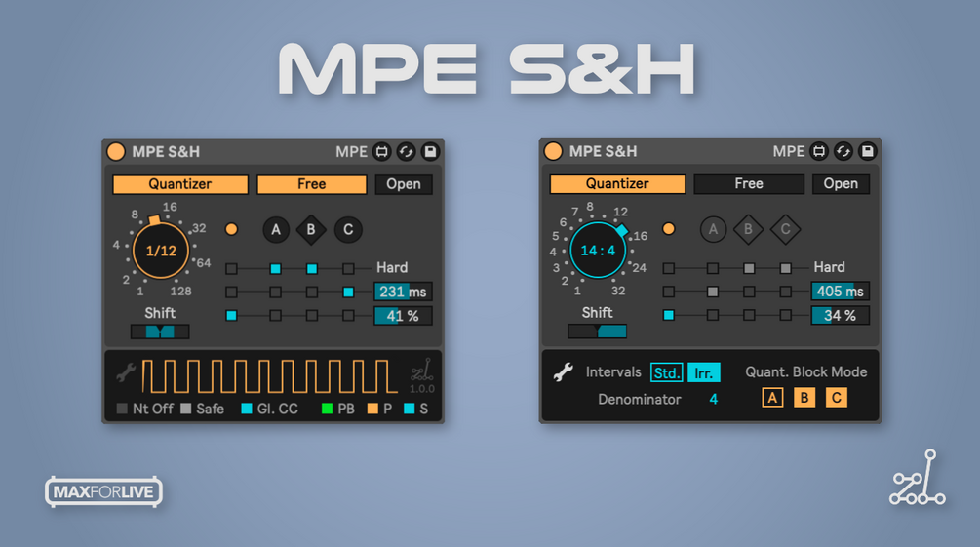Click first cyan box in left % row
This screenshot has height=547, width=980.
pyautogui.click(x=231, y=316)
